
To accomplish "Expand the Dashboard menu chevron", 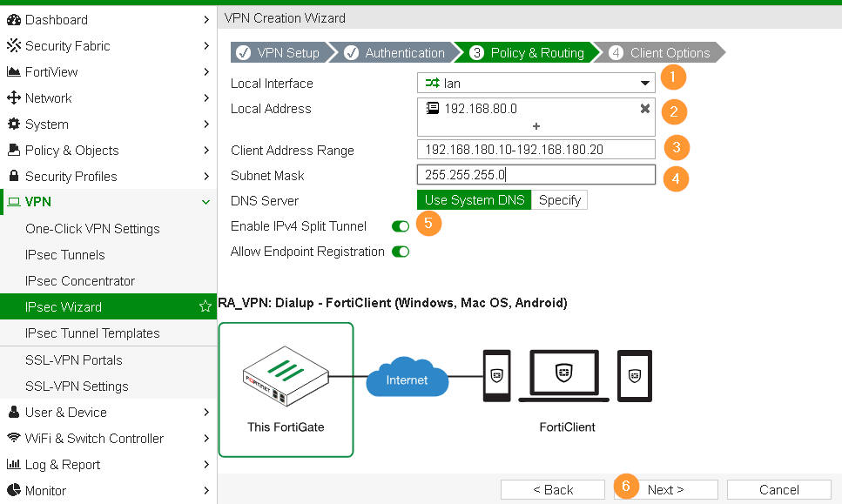I will (x=206, y=20).
